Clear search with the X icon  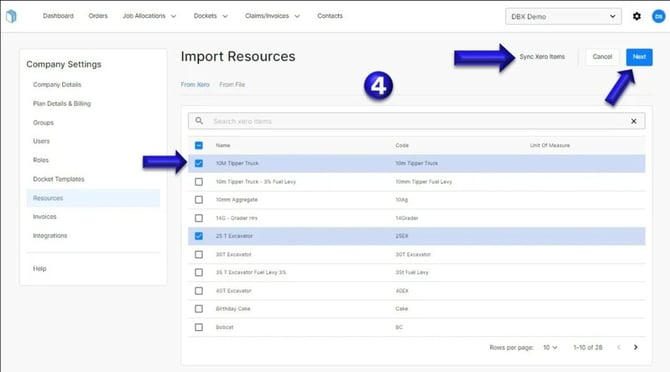click(634, 121)
